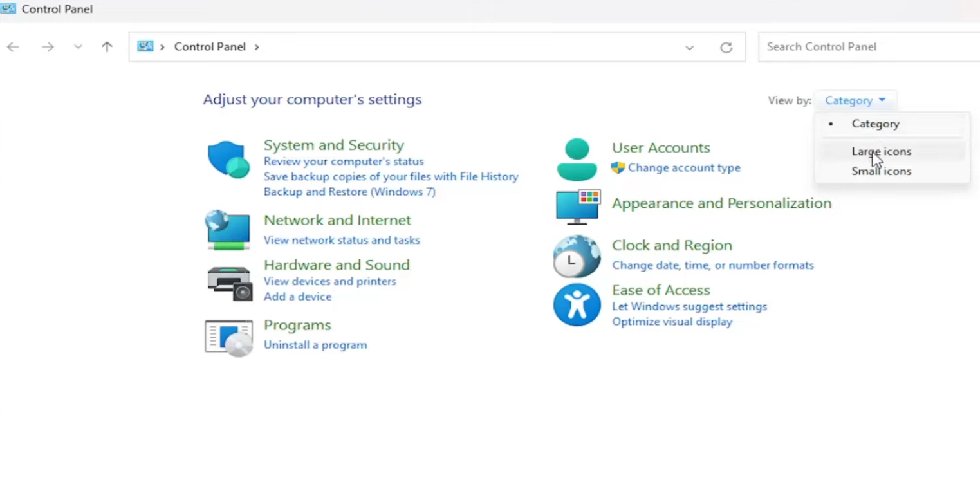The image size is (980, 500).
Task: Click the chevron before the Control Panel breadcrumb
Action: 162,47
